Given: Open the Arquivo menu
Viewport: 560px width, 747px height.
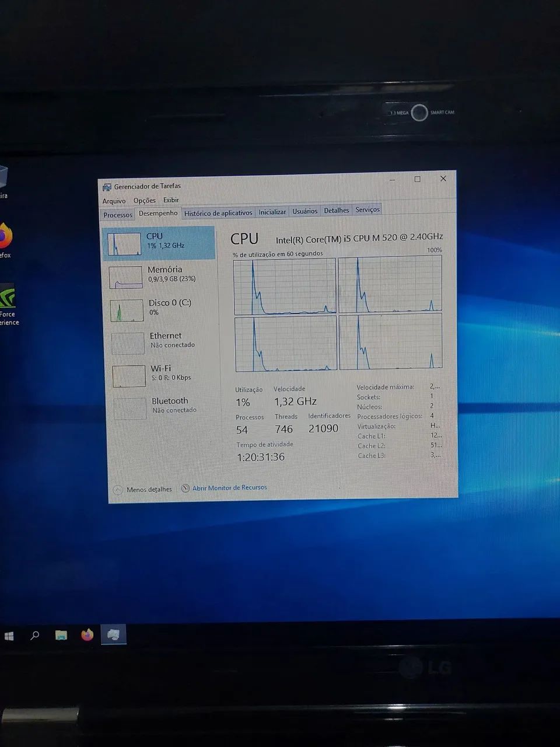Looking at the screenshot, I should click(114, 201).
